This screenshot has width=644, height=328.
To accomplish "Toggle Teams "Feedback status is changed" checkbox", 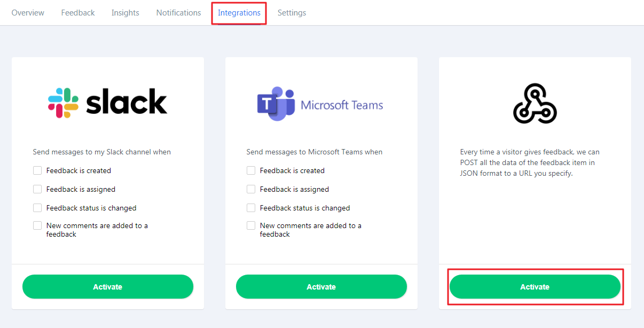I will [x=251, y=208].
